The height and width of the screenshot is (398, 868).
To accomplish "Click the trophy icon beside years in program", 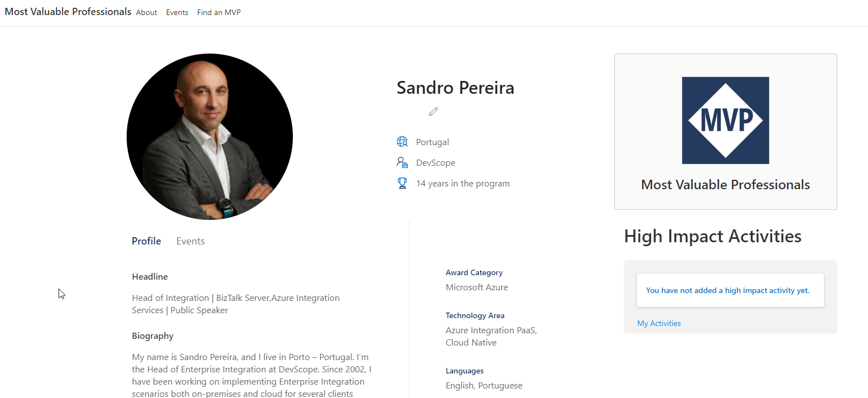I will point(402,183).
